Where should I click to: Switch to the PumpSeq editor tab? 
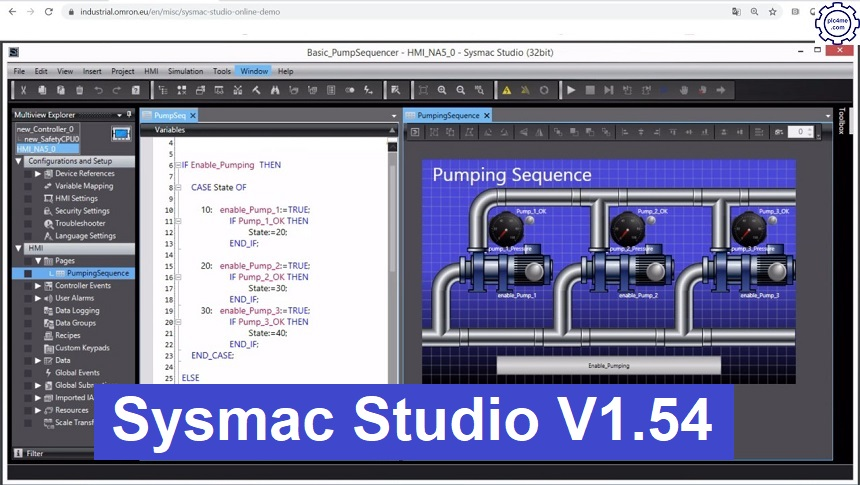169,115
